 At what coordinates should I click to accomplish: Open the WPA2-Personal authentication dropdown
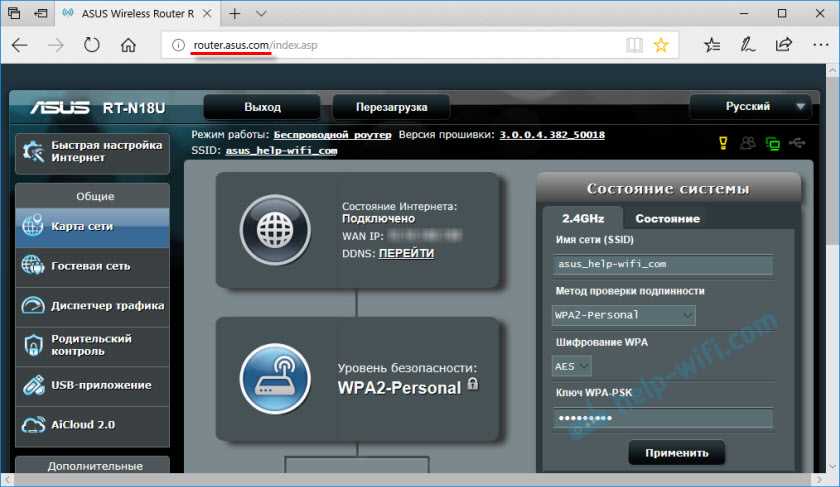point(624,315)
